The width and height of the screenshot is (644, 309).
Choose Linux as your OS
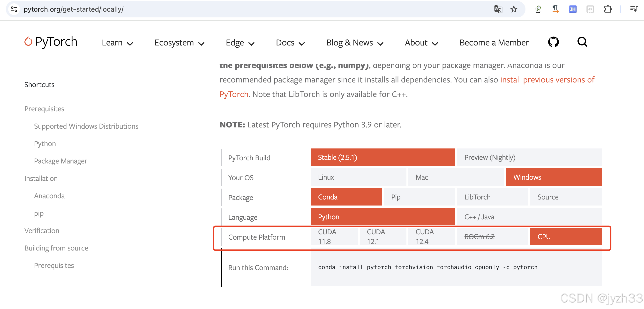(358, 177)
